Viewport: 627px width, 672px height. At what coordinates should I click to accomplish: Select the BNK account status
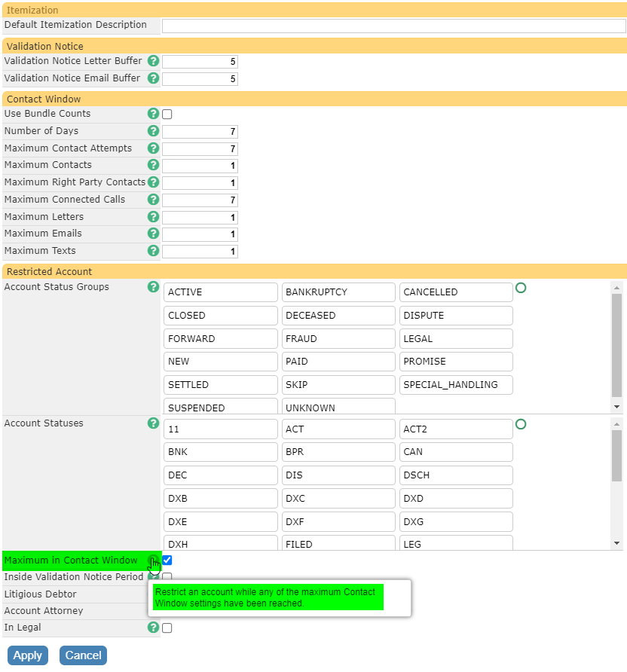pos(220,452)
